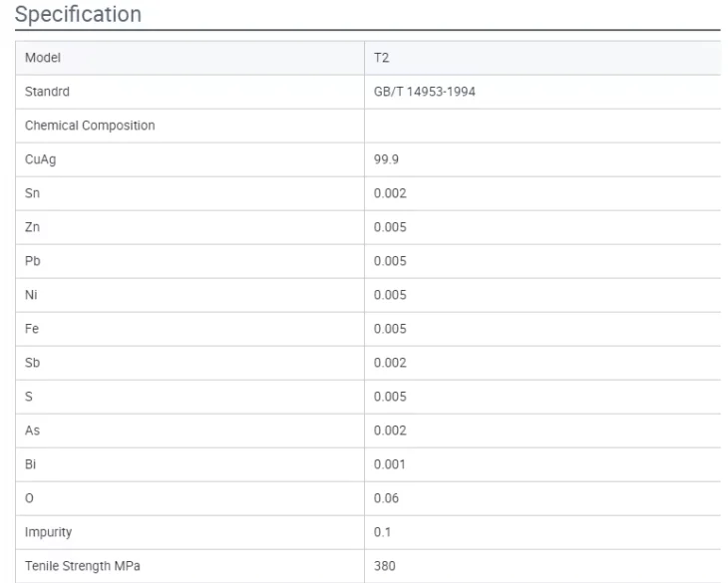Click the CuAg value 99.9

pyautogui.click(x=385, y=157)
